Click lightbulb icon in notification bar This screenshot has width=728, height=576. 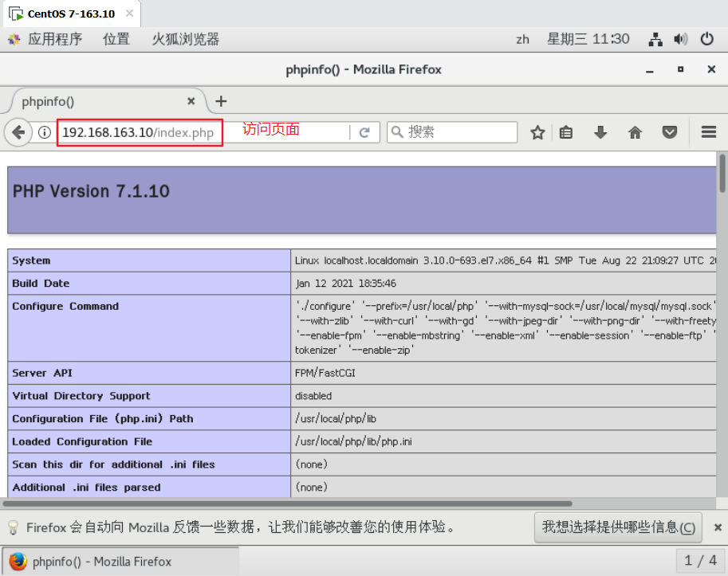pos(14,527)
